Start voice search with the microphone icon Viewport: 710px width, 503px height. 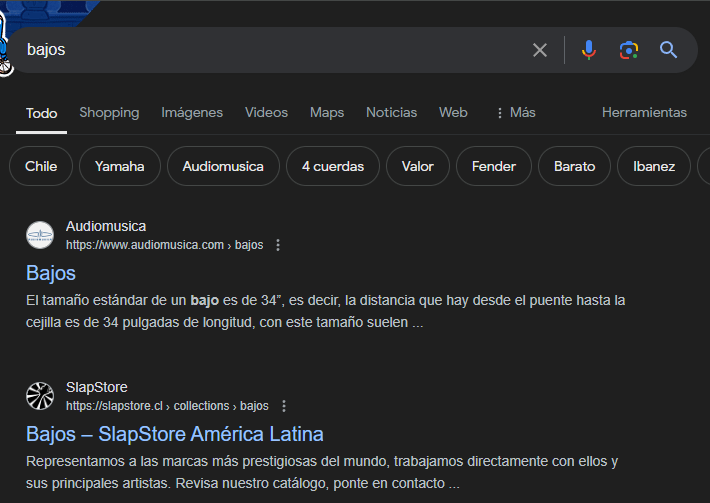pos(589,50)
